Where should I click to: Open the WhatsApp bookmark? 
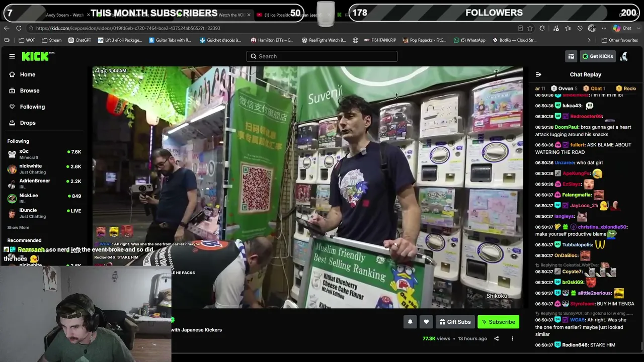469,40
